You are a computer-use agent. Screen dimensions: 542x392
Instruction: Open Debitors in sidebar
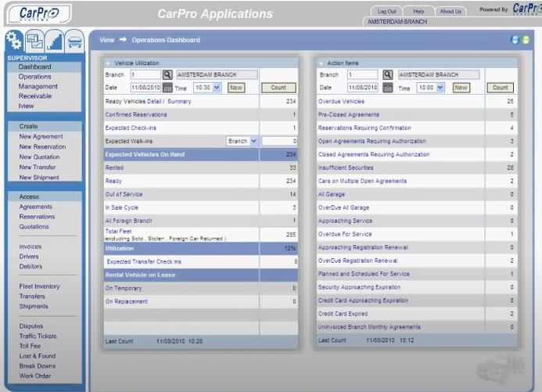tap(31, 266)
